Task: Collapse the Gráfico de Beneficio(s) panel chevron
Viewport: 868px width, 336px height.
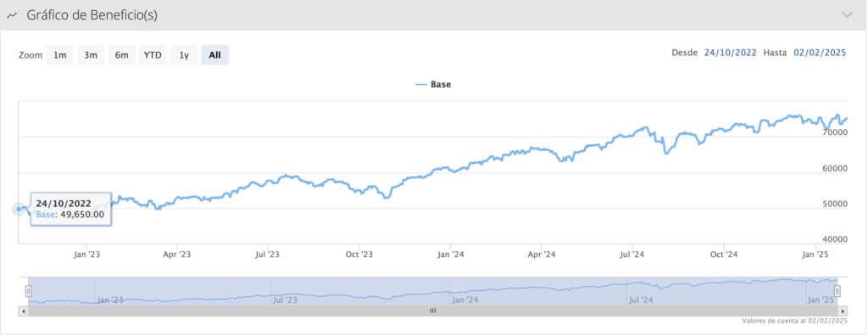Action: (x=847, y=15)
